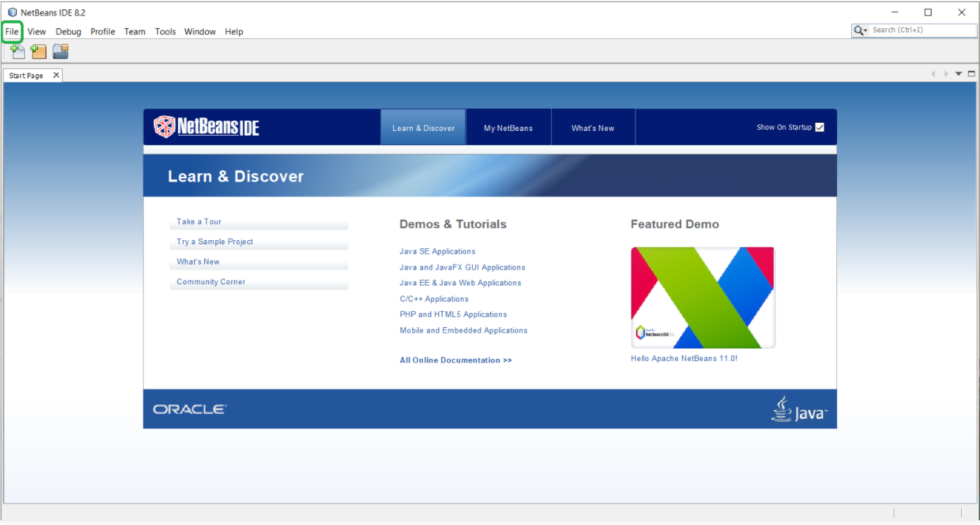Viewport: 980px width, 525px height.
Task: Select the Open Project toolbar icon
Action: click(x=60, y=51)
